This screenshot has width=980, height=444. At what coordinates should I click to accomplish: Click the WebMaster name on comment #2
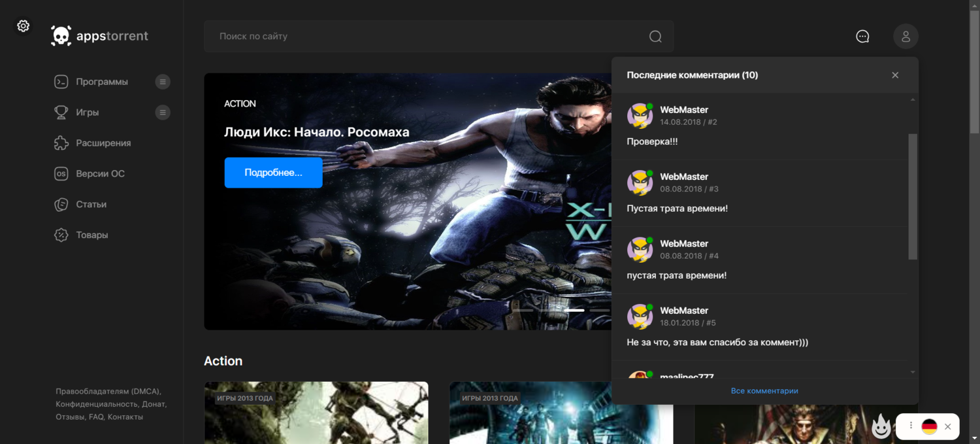(684, 110)
